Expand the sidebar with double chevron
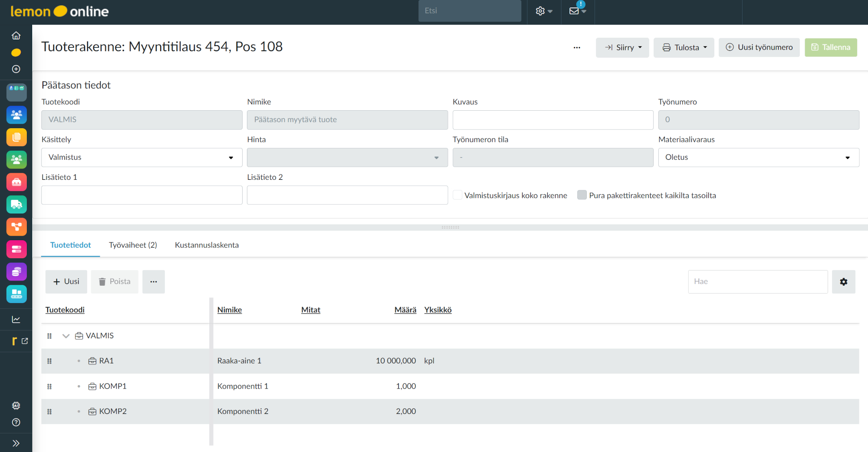 click(16, 443)
